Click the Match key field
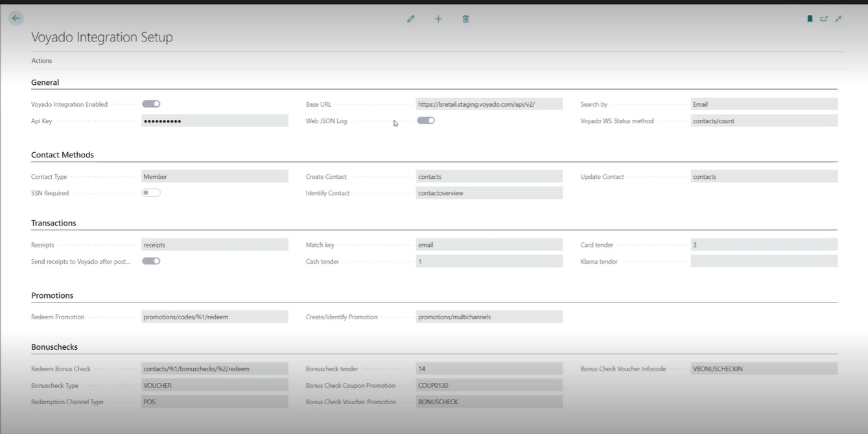This screenshot has width=868, height=434. (x=489, y=245)
